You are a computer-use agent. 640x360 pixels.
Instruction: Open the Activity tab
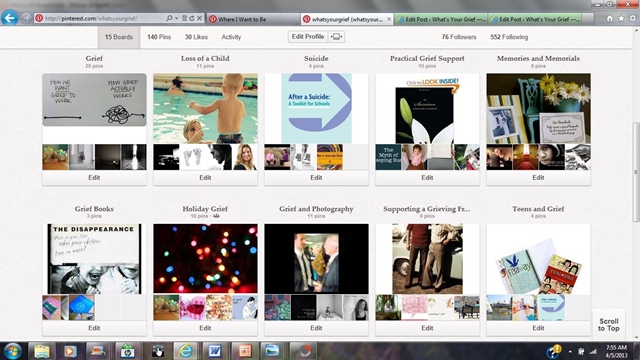tap(231, 37)
